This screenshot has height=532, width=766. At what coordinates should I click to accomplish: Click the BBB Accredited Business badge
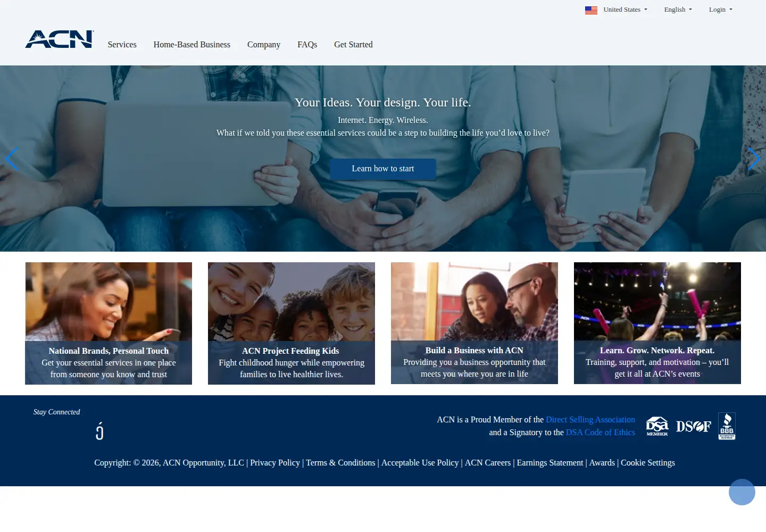tap(727, 426)
